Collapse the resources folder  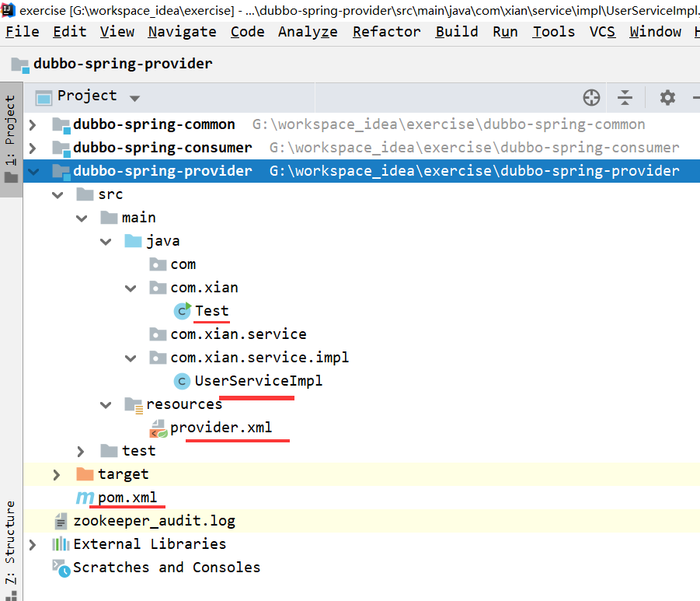tap(106, 405)
